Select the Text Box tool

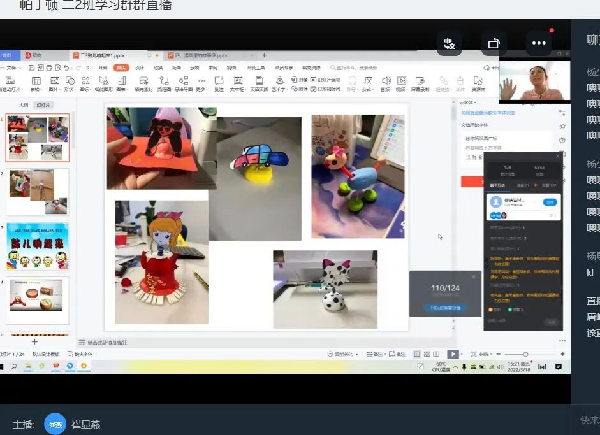238,83
